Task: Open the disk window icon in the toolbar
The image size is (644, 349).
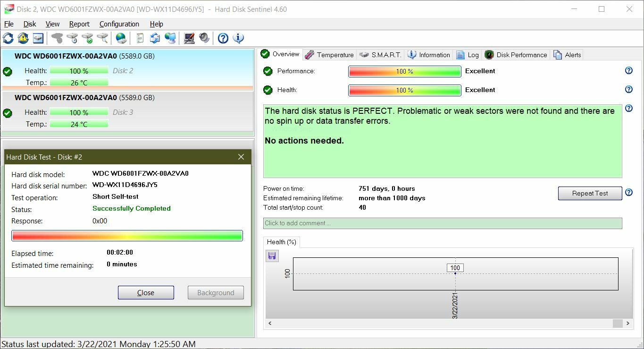Action: [x=38, y=38]
